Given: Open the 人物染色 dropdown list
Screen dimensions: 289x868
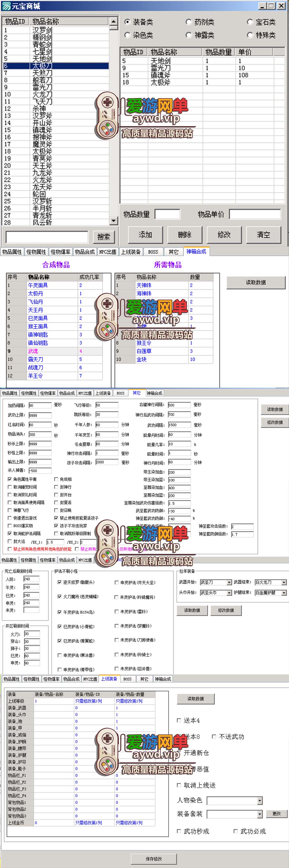Looking at the screenshot, I should (260, 801).
